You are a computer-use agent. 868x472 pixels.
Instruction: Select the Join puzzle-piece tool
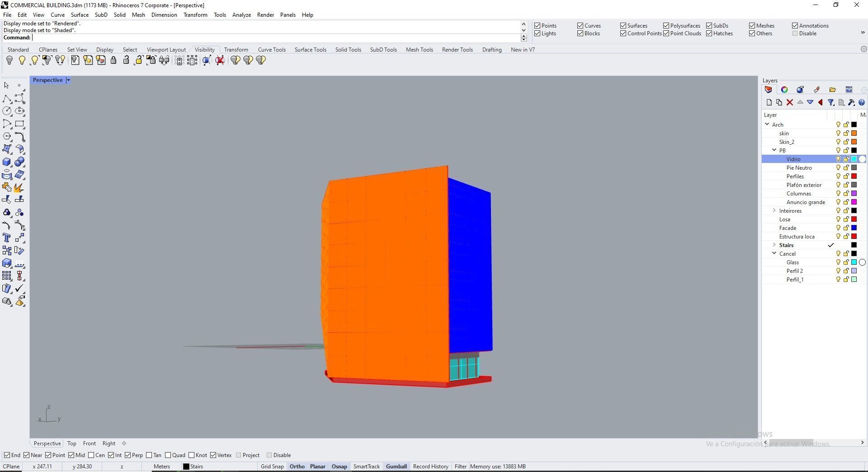click(x=7, y=187)
